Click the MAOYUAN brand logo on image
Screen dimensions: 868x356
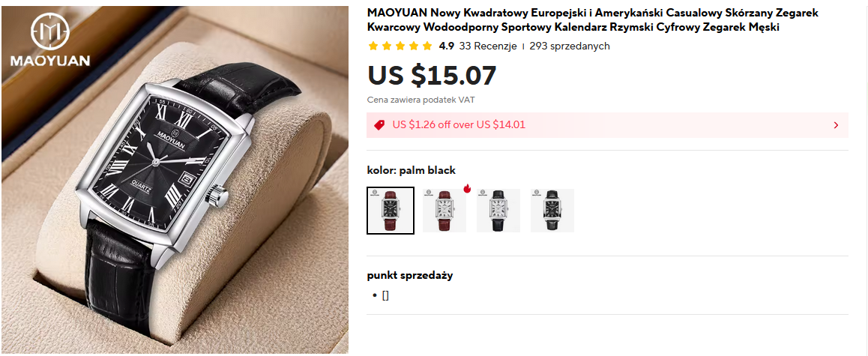click(49, 40)
